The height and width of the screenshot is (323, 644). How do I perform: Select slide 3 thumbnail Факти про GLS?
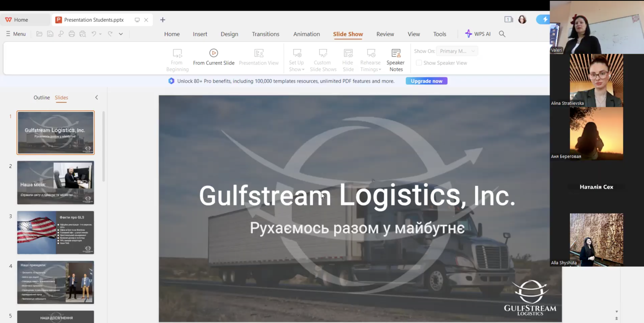click(x=55, y=232)
